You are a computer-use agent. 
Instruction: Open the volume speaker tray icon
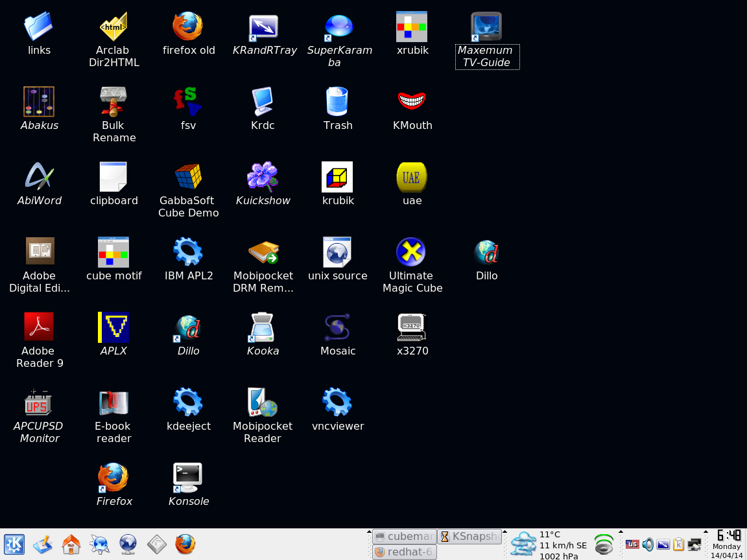[x=647, y=544]
